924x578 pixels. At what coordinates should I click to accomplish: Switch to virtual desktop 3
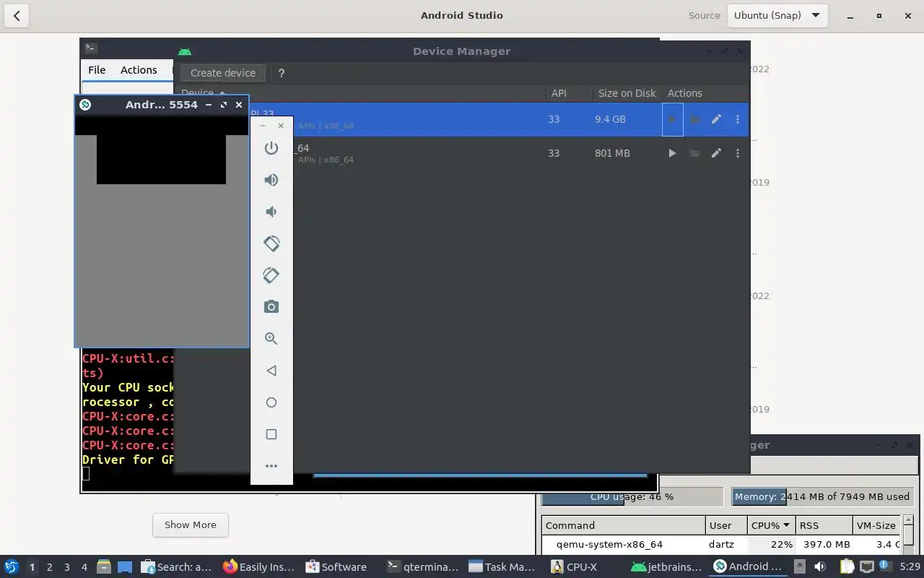pyautogui.click(x=66, y=566)
